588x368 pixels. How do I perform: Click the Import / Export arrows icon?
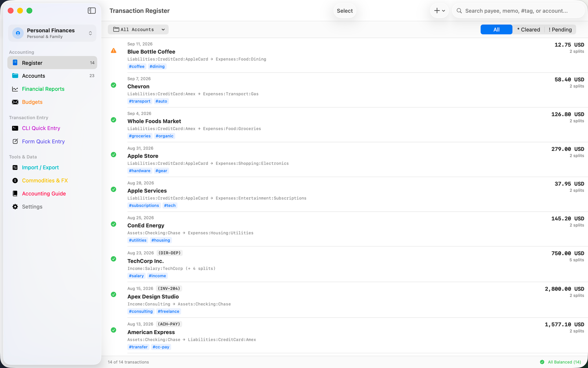pos(15,167)
